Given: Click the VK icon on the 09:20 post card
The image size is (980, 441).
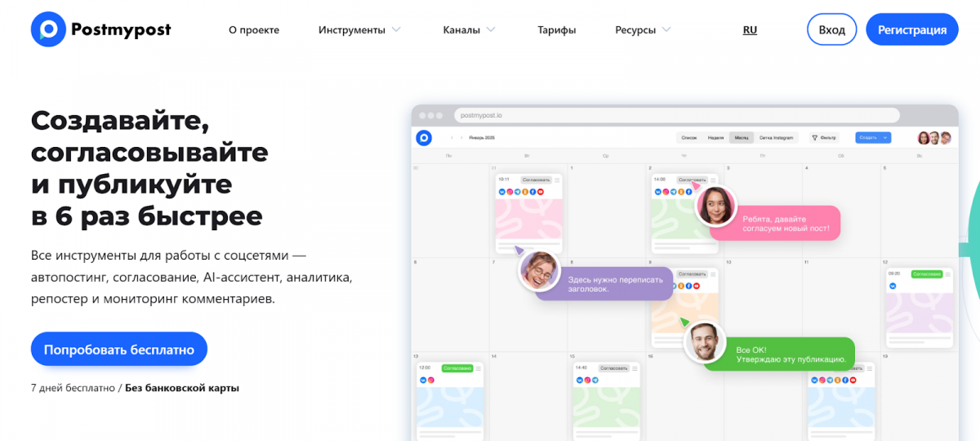Looking at the screenshot, I should [893, 287].
